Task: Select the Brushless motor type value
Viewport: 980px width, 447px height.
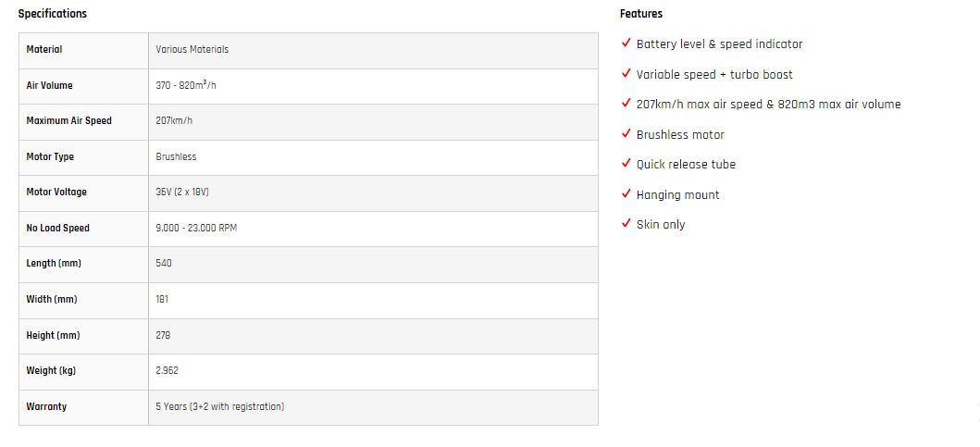Action: [176, 157]
